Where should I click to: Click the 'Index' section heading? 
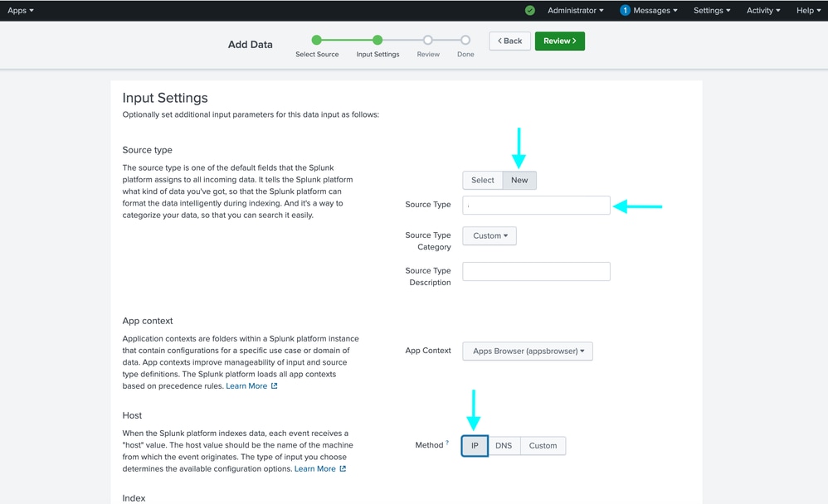tap(134, 498)
